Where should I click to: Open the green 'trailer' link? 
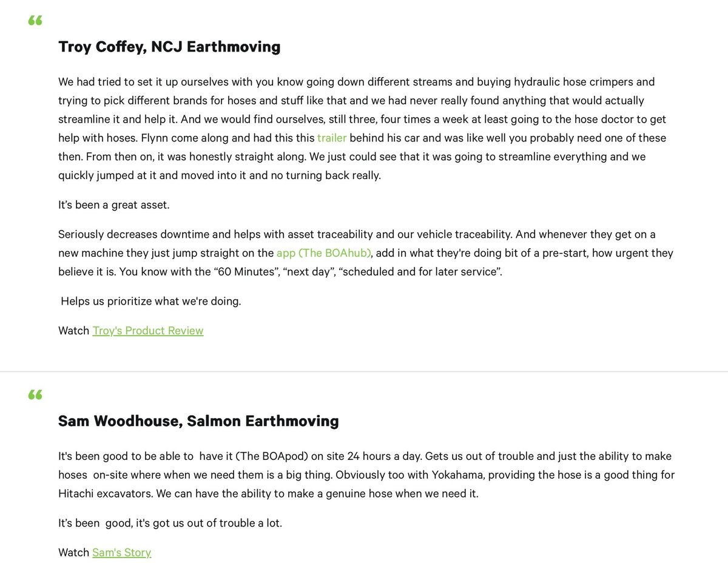point(332,138)
